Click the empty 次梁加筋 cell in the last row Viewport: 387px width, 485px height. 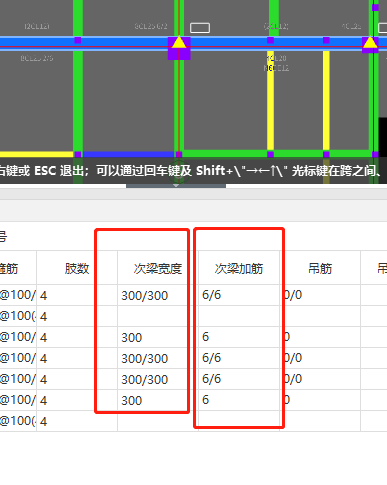point(239,421)
